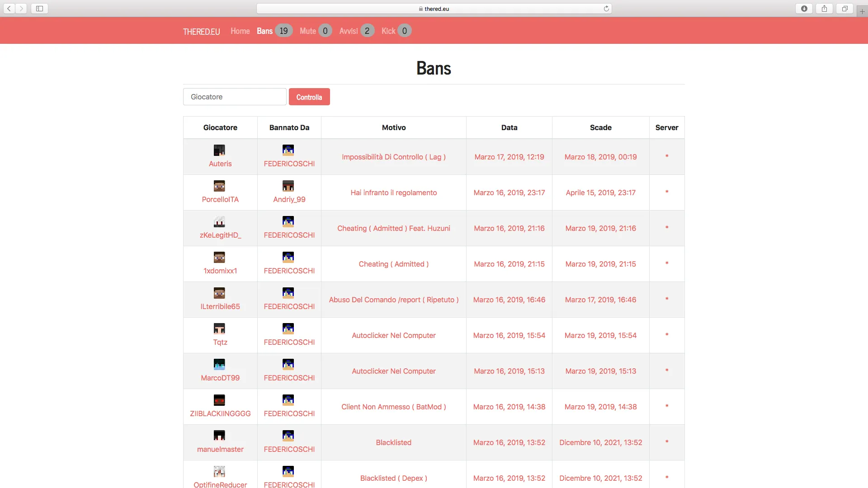Viewport: 868px width, 488px height.
Task: Click Andriy_99 staff avatar icon
Action: [288, 186]
